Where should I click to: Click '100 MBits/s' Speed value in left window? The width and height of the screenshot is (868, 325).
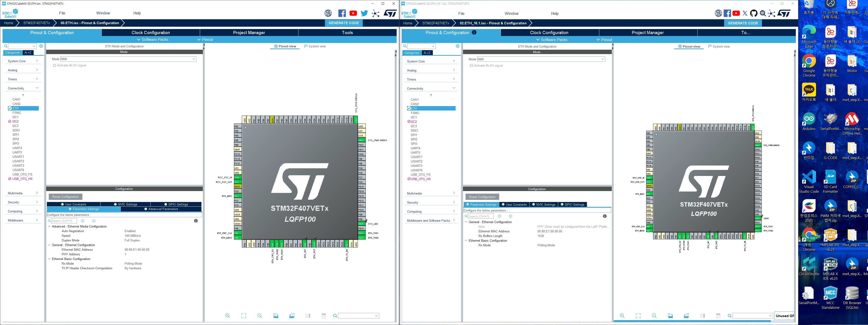133,236
